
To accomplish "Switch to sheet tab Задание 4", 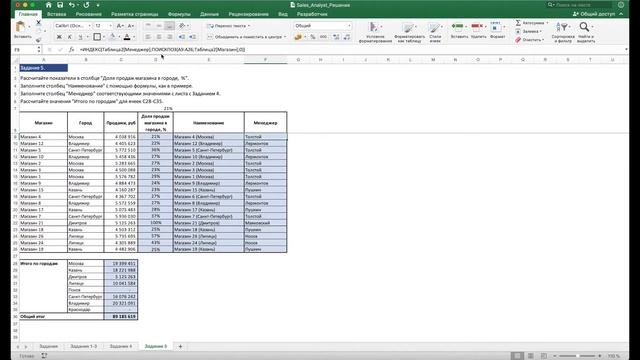I will (x=121, y=346).
